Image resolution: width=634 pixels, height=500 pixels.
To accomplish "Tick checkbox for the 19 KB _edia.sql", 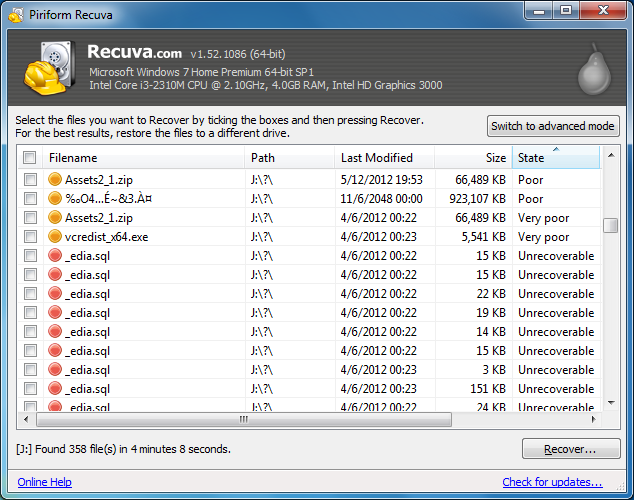I will click(x=30, y=312).
